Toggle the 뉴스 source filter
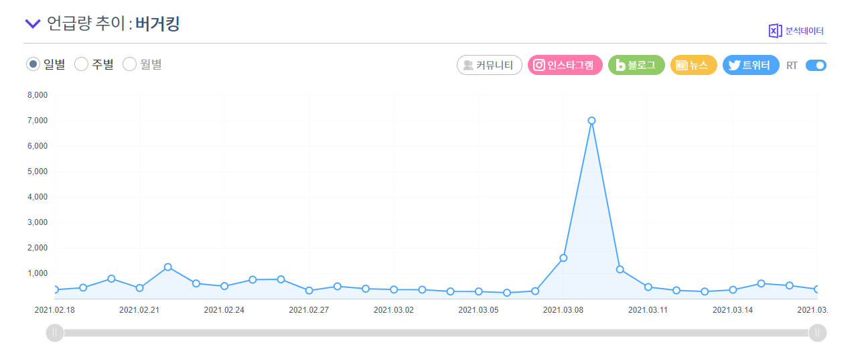 coord(693,65)
